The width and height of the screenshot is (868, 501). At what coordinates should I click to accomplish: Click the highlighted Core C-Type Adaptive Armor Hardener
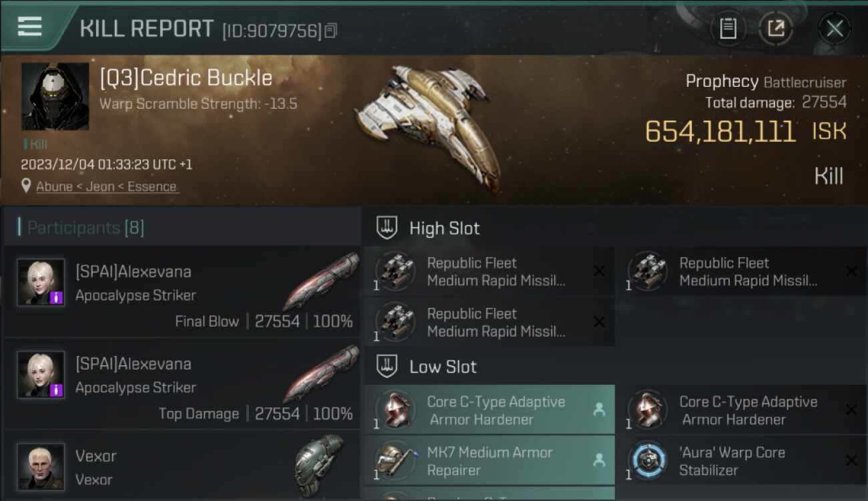tap(489, 410)
